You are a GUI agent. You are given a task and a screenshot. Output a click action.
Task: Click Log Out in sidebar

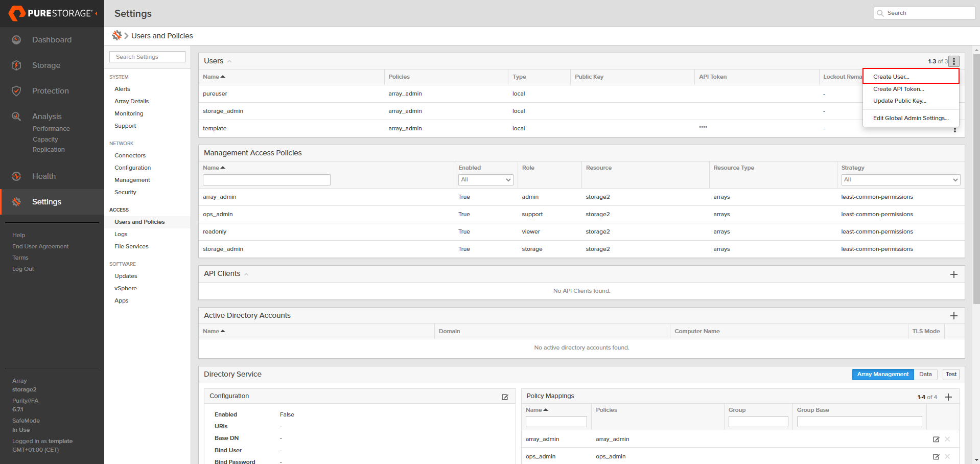pos(23,269)
